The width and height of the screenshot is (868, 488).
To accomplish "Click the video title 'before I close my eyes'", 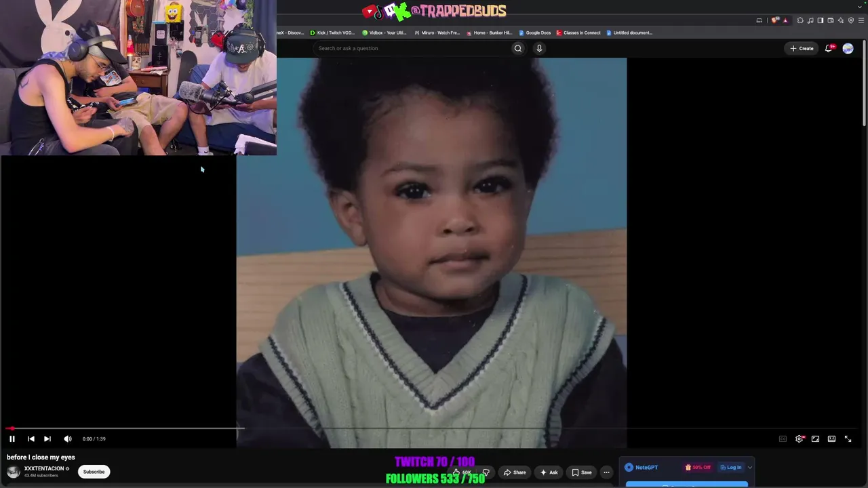I will pos(41,457).
